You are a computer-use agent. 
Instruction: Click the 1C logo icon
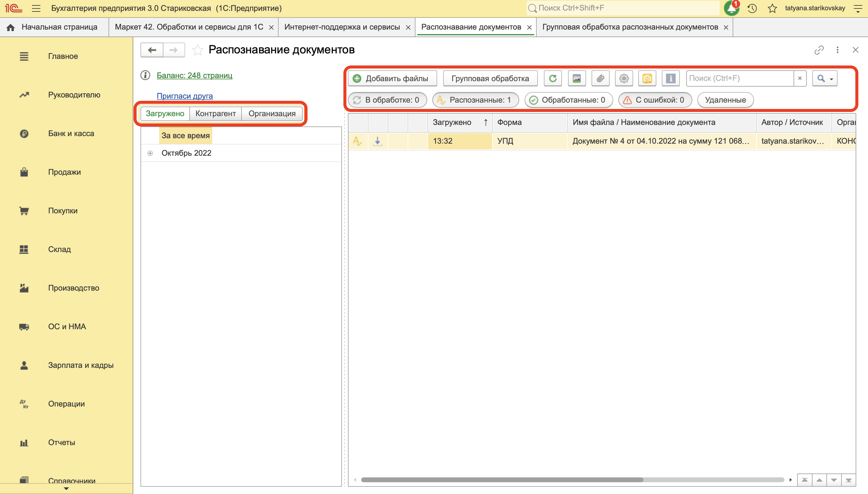[x=13, y=8]
